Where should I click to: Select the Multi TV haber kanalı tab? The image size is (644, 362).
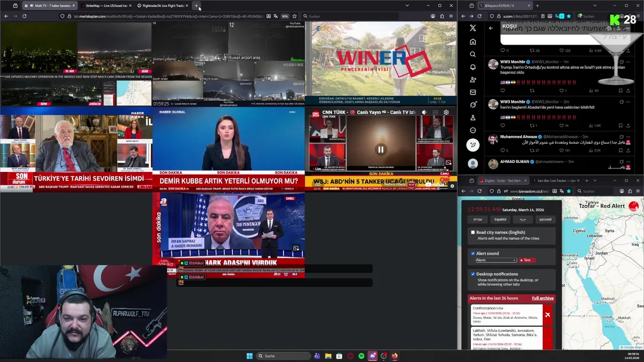tap(49, 6)
